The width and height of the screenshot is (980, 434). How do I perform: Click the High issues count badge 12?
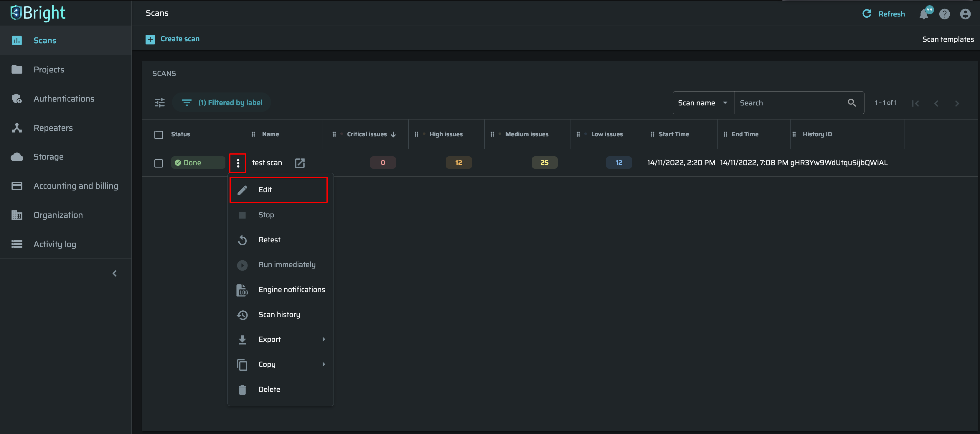(x=458, y=163)
